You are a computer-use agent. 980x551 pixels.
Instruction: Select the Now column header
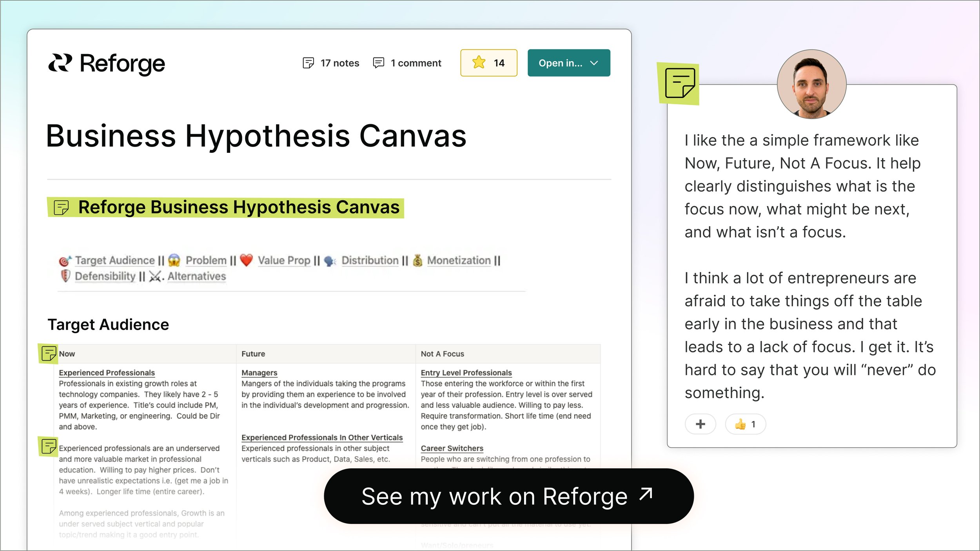tap(145, 354)
